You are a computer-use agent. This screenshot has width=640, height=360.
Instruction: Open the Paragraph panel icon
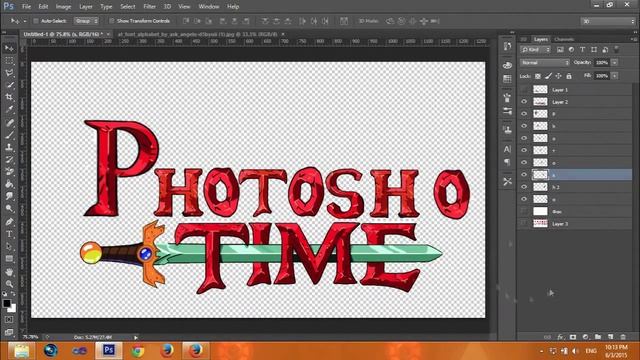tap(507, 162)
